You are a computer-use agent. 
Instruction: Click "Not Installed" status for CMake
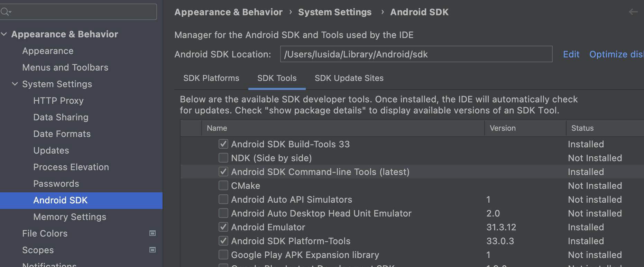(x=595, y=186)
